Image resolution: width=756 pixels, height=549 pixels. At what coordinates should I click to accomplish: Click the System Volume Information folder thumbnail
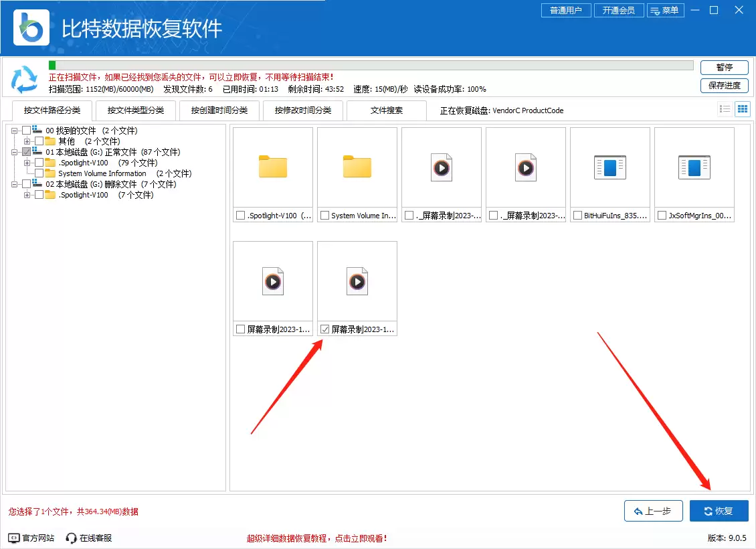click(357, 167)
